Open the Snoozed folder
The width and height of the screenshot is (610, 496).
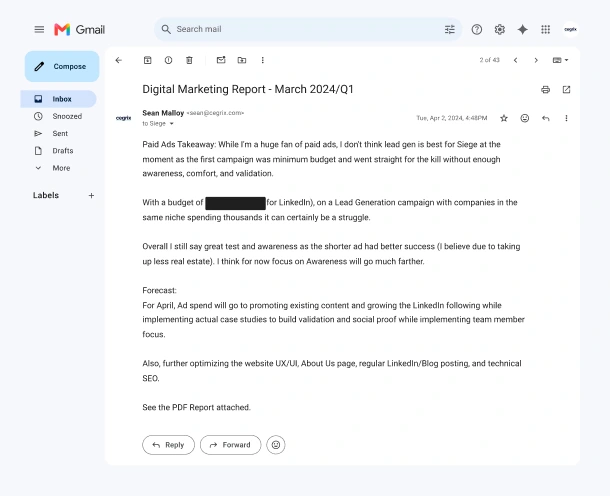tap(58, 116)
